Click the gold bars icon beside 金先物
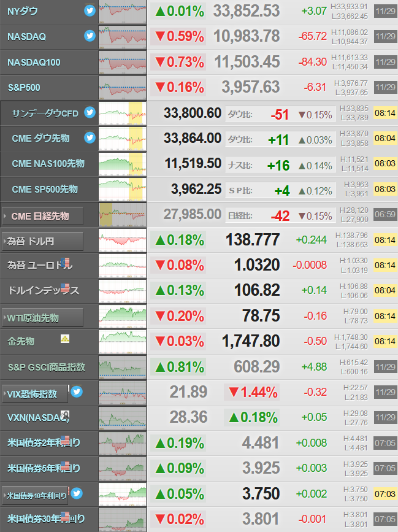This screenshot has width=398, height=532. click(65, 339)
